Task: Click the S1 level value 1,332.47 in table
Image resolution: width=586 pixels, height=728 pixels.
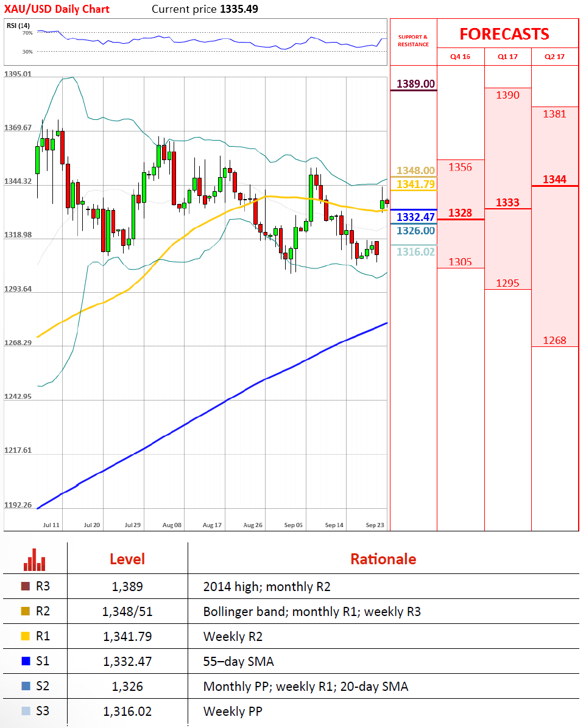Action: click(127, 661)
